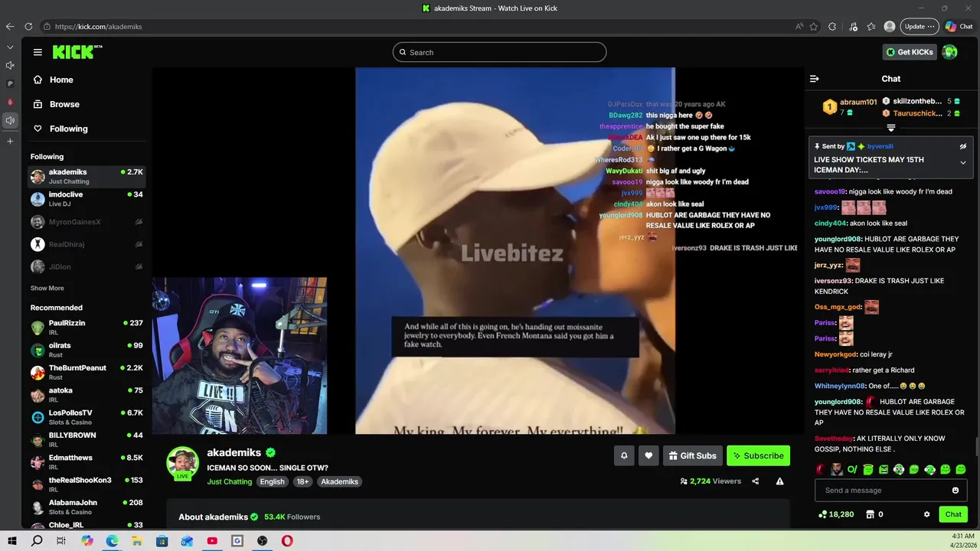Open the recommended oilrats channel
This screenshot has height=551, width=980.
[x=87, y=350]
